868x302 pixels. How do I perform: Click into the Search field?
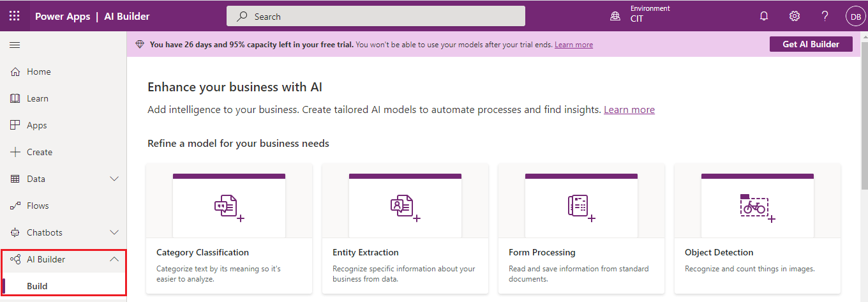click(376, 17)
